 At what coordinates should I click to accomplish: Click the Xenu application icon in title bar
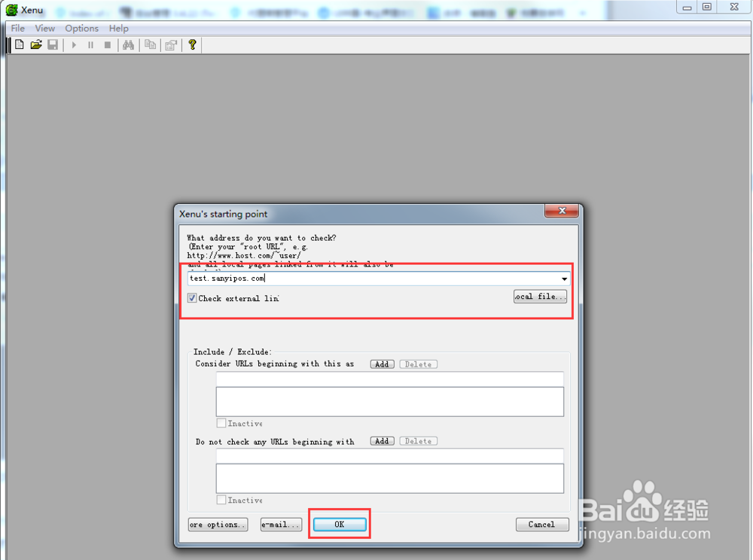pyautogui.click(x=11, y=10)
